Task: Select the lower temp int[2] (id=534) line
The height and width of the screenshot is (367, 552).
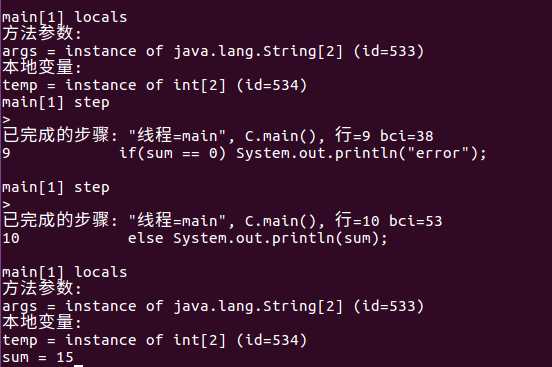Action: coord(155,340)
